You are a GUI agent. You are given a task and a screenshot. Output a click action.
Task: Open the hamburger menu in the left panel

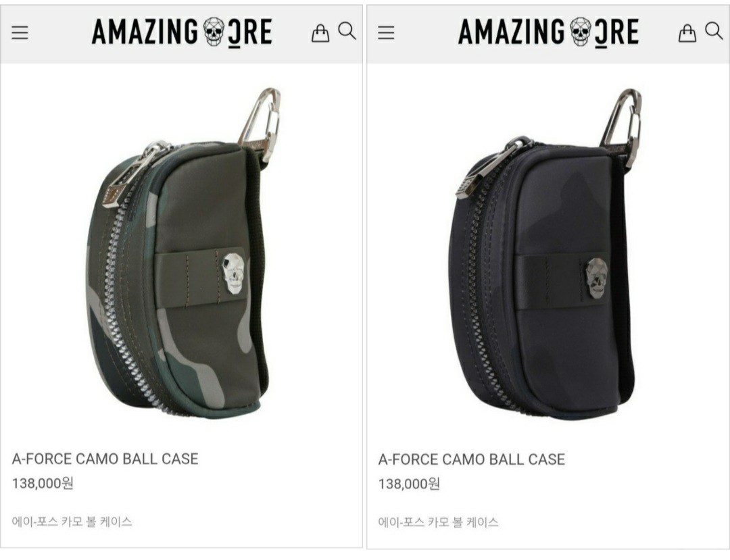(20, 33)
